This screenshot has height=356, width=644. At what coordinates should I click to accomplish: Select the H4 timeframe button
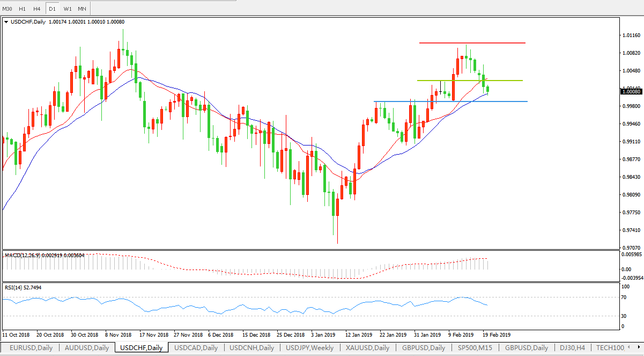click(x=36, y=9)
